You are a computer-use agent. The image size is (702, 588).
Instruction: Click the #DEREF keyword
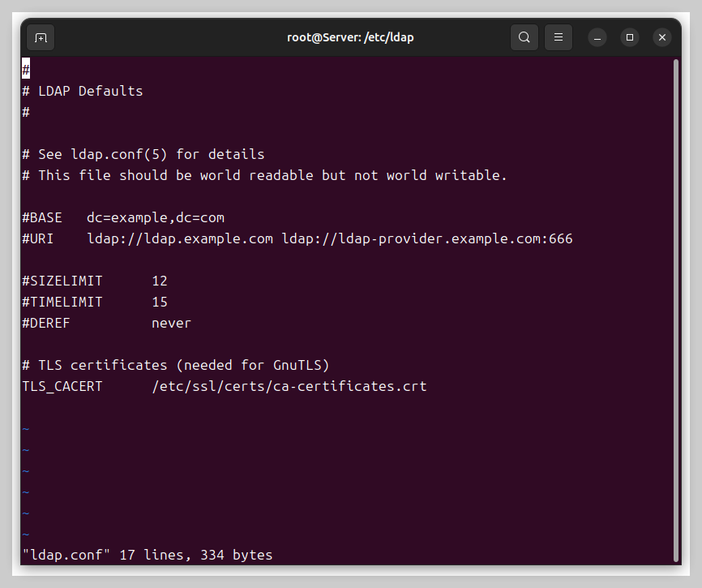coord(46,323)
